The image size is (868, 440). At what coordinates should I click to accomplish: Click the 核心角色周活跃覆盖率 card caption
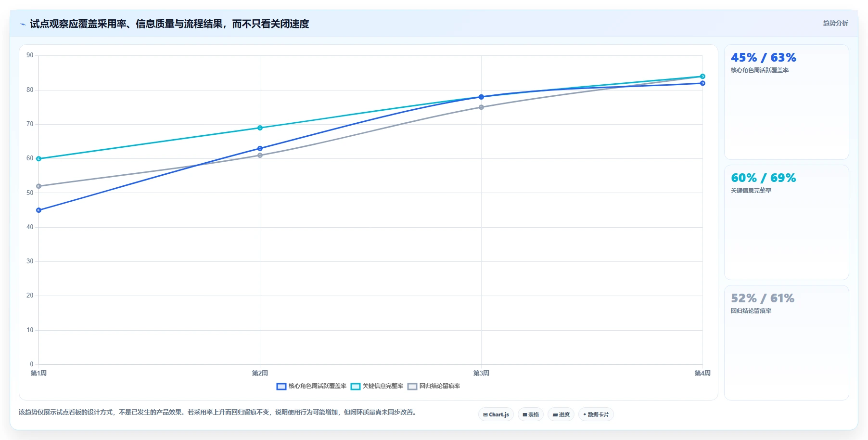pyautogui.click(x=760, y=70)
